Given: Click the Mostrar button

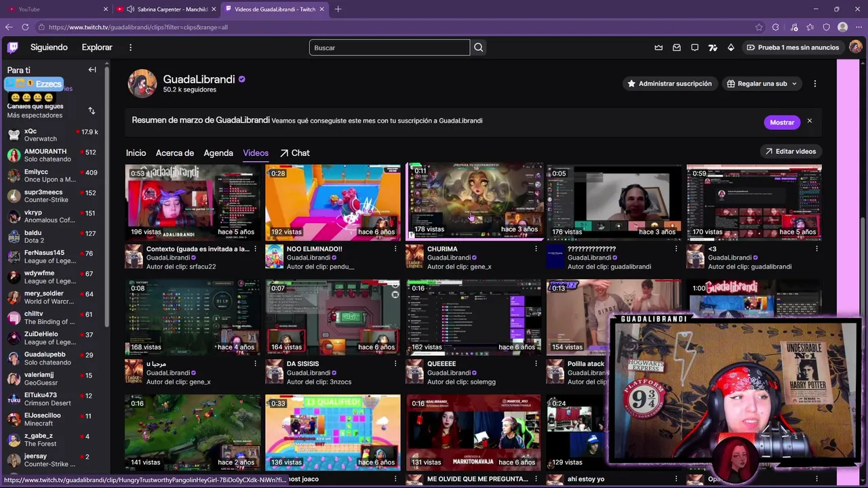Looking at the screenshot, I should point(782,122).
